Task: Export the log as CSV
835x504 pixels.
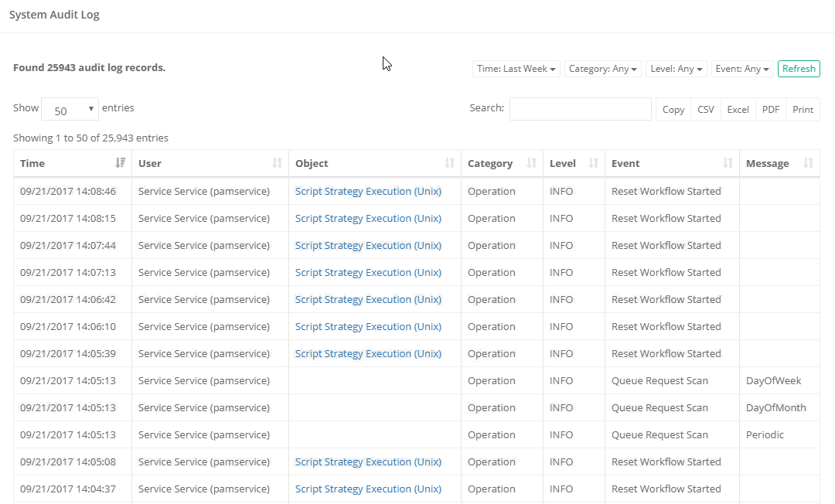Action: 706,110
